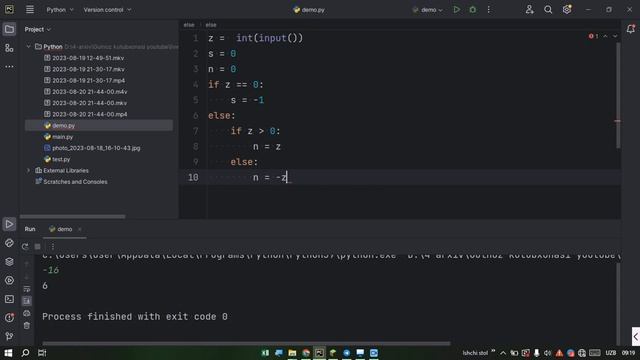The height and width of the screenshot is (360, 640).
Task: Open the Windows Start menu
Action: [x=8, y=353]
